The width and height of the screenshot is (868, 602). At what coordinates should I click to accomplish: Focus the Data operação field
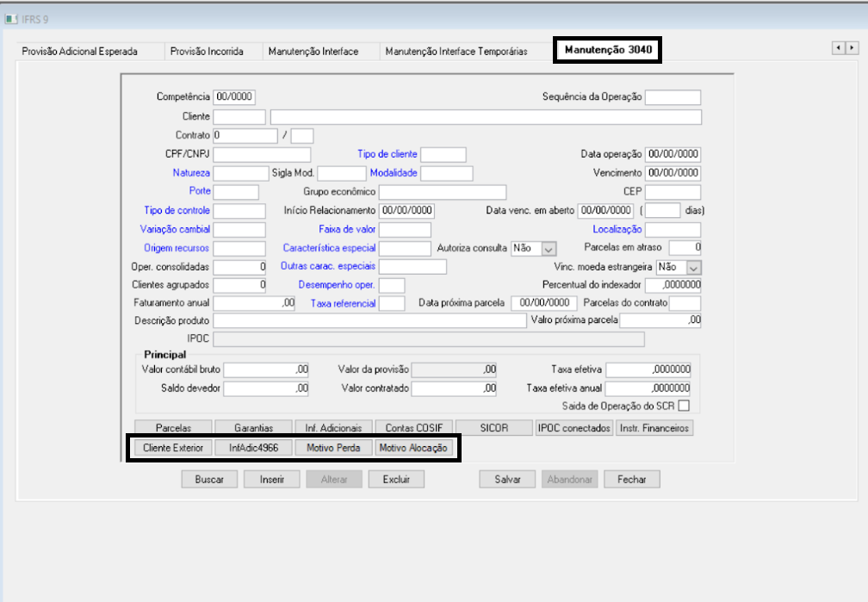coord(673,154)
